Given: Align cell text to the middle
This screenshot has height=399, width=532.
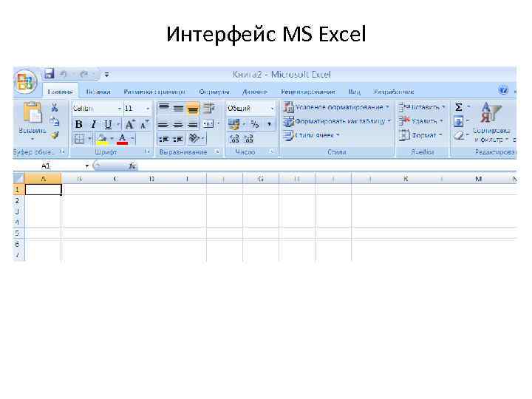Looking at the screenshot, I should (178, 108).
